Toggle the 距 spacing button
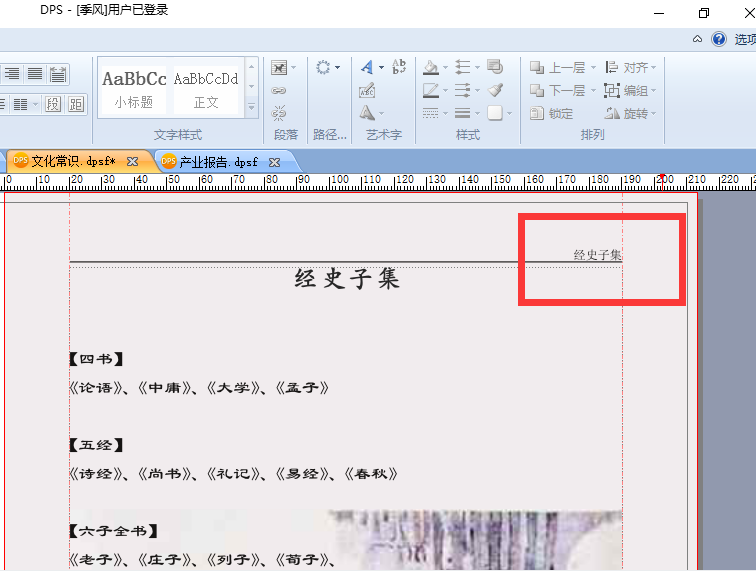The height and width of the screenshot is (571, 756). (x=76, y=104)
